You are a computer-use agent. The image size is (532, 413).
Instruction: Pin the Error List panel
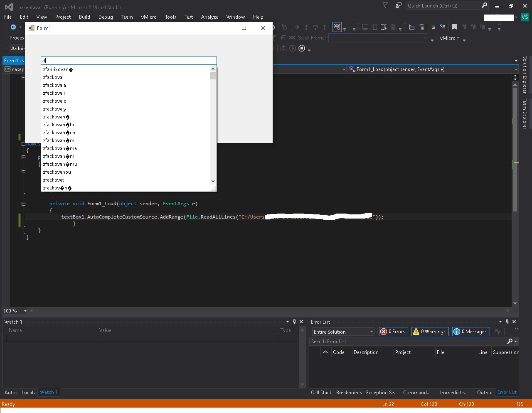tap(507, 322)
